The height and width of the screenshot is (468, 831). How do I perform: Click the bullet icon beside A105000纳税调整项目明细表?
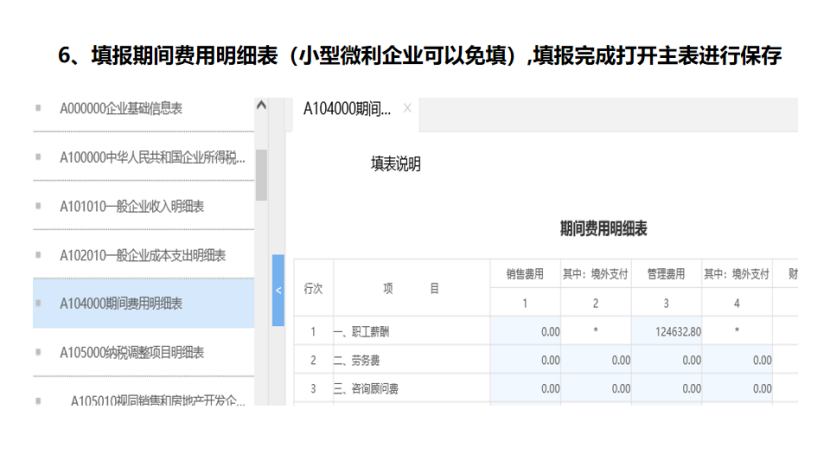38,353
